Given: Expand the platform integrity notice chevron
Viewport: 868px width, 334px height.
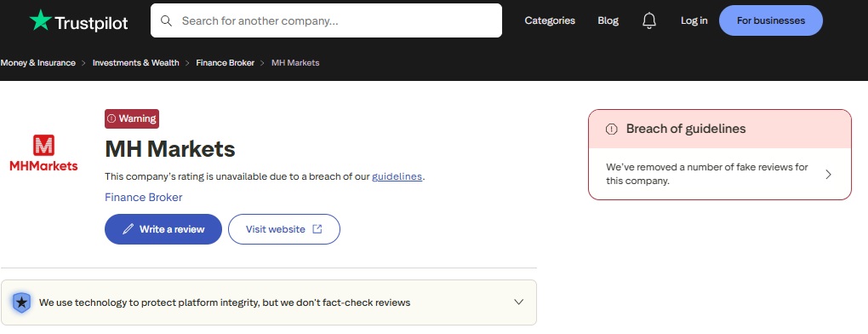Looking at the screenshot, I should (519, 302).
